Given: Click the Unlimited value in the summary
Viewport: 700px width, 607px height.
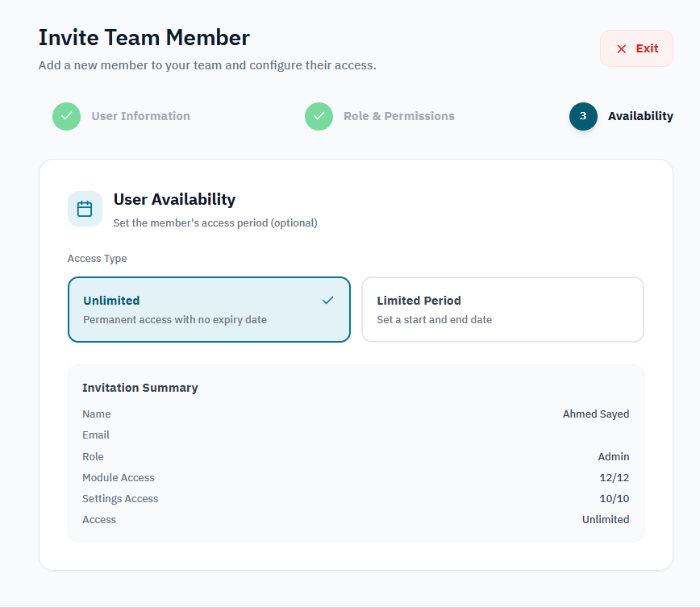Looking at the screenshot, I should coord(606,519).
